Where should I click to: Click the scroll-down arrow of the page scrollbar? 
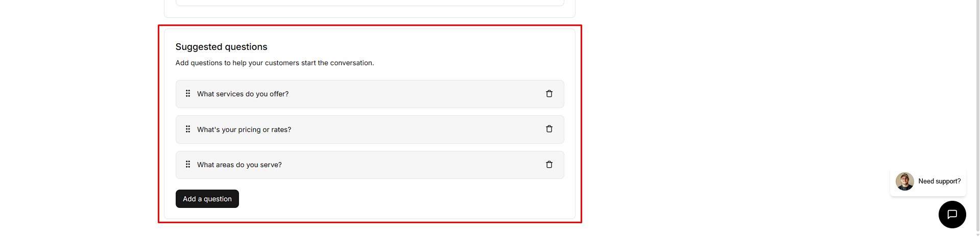tap(977, 235)
